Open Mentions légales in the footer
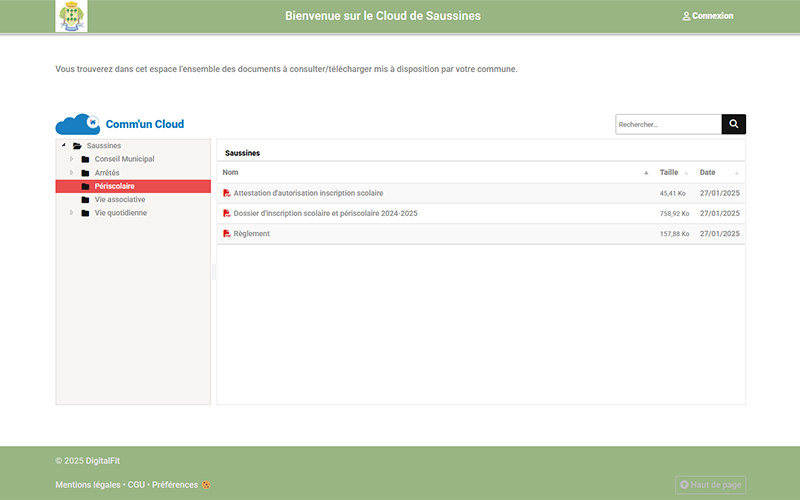 pos(88,485)
